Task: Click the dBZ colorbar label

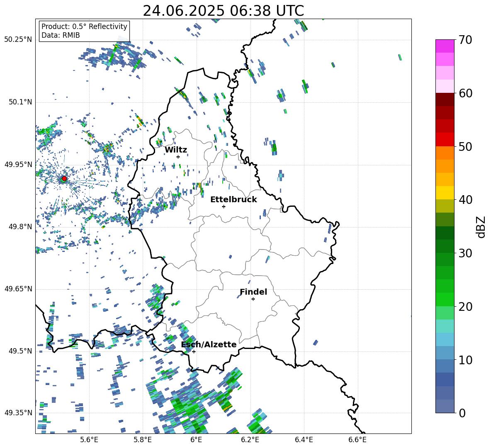Action: (x=481, y=227)
